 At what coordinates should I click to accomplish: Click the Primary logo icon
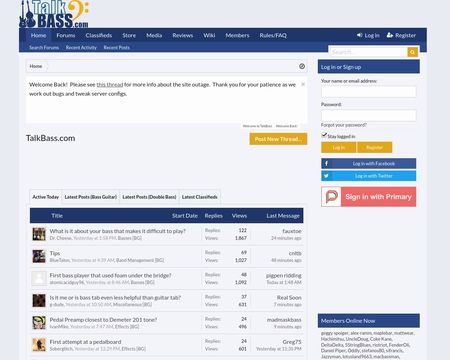pyautogui.click(x=331, y=197)
